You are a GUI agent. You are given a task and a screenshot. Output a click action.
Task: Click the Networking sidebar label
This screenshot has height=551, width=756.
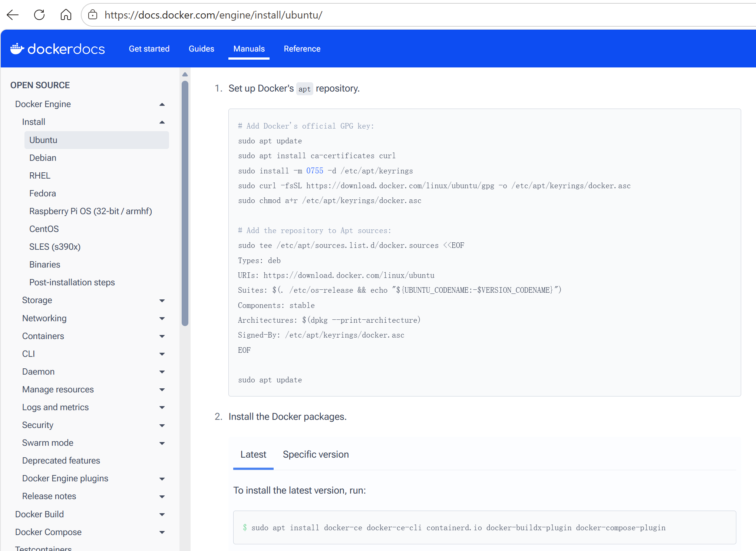pyautogui.click(x=44, y=318)
